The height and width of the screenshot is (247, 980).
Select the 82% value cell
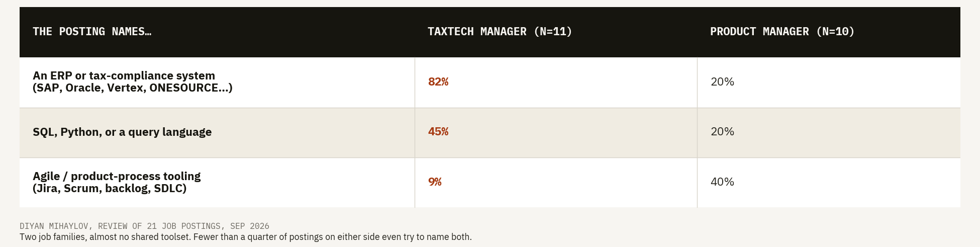coord(556,82)
